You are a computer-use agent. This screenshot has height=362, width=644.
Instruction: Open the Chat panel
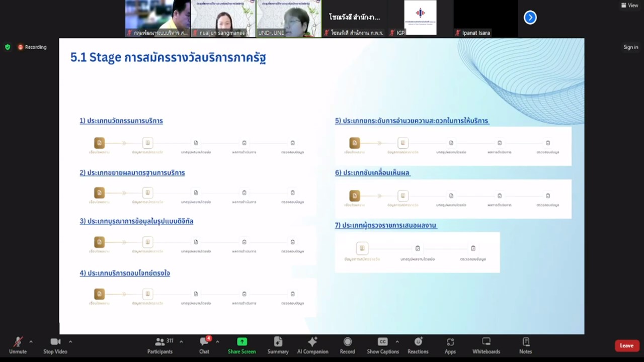[204, 345]
